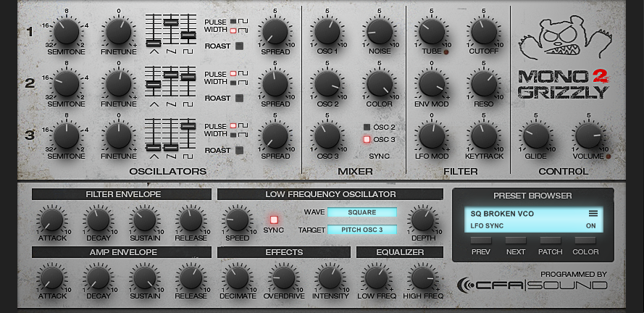The width and height of the screenshot is (644, 313).
Task: Click the filter envelope SUSTAIN knob
Action: tap(145, 220)
